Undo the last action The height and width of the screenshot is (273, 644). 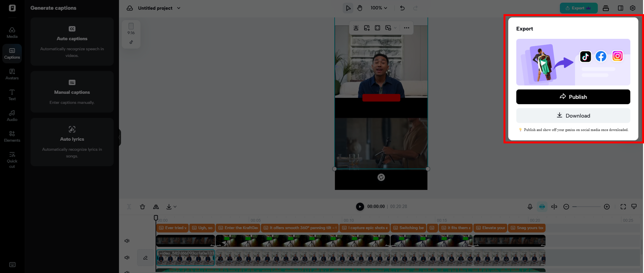pyautogui.click(x=402, y=8)
